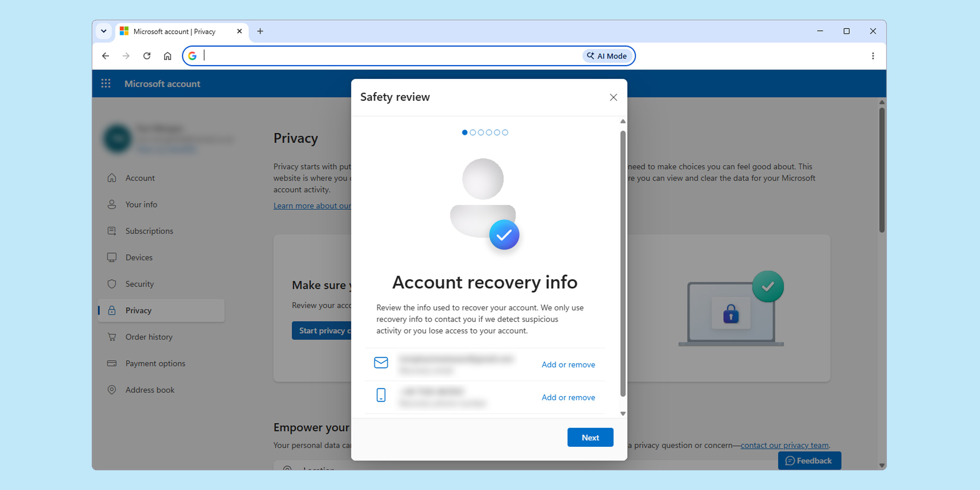Click the cart icon beside Order history
Screen dimensions: 980x490
click(112, 337)
